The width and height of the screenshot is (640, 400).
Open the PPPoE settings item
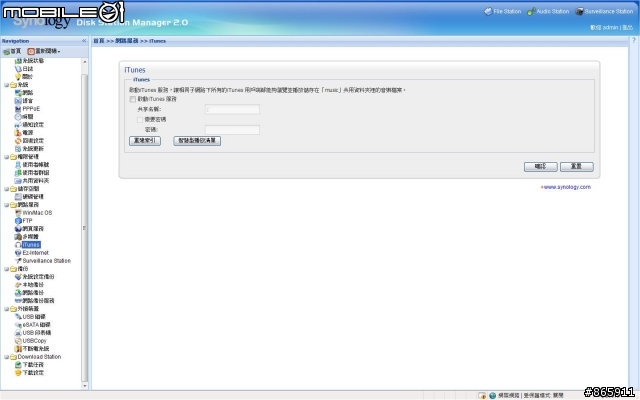27,109
